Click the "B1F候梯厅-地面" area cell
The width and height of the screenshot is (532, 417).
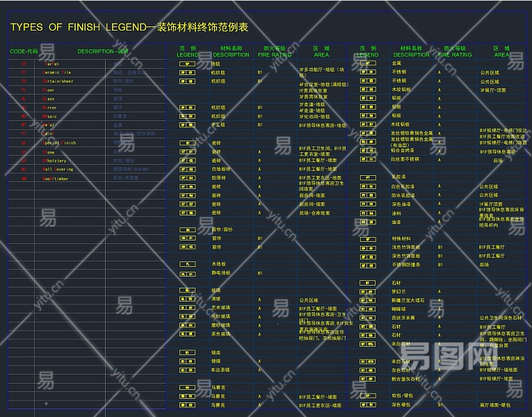click(496, 379)
